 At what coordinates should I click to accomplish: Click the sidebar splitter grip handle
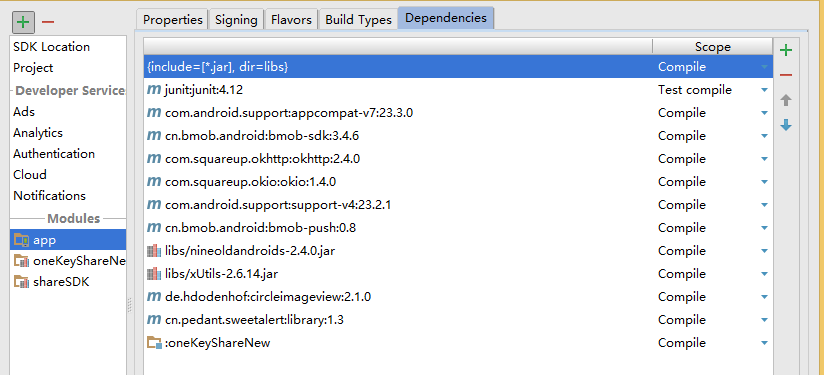tap(130, 305)
